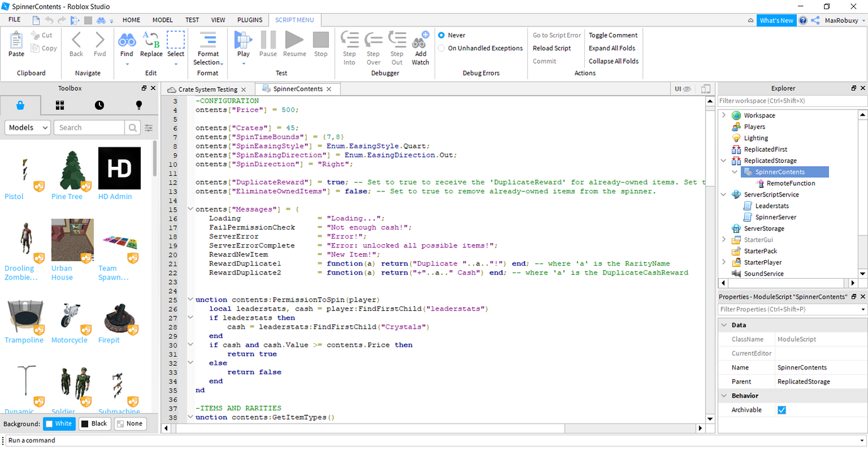Open the Crate System Testing tab
Viewport: 868px width, 452px height.
pos(208,89)
